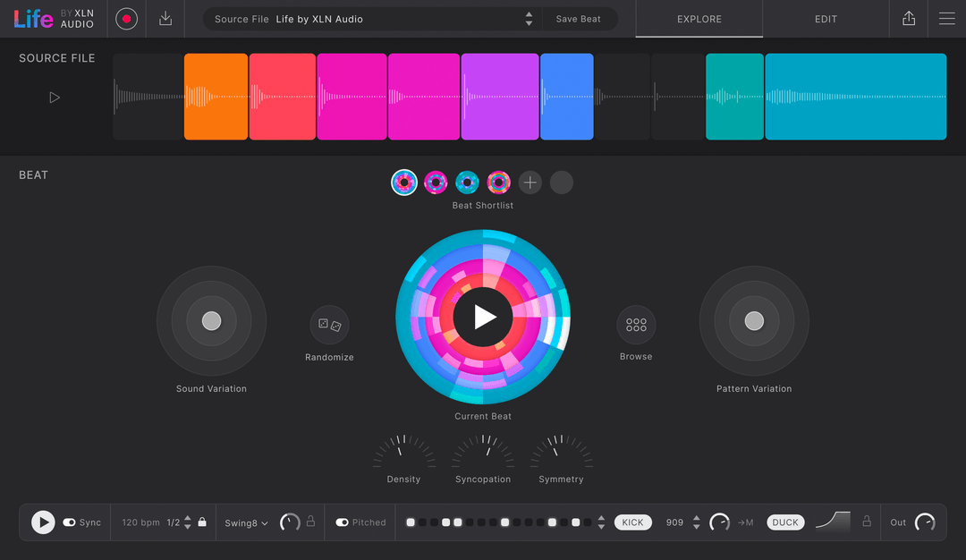The width and height of the screenshot is (966, 560).
Task: Click the share/export icon near the top right
Action: (x=908, y=19)
